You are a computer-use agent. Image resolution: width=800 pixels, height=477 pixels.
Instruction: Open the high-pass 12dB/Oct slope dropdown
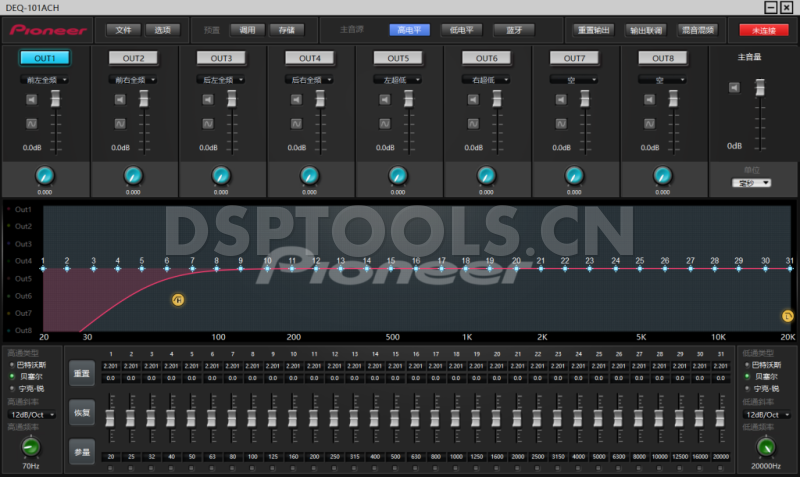point(30,414)
